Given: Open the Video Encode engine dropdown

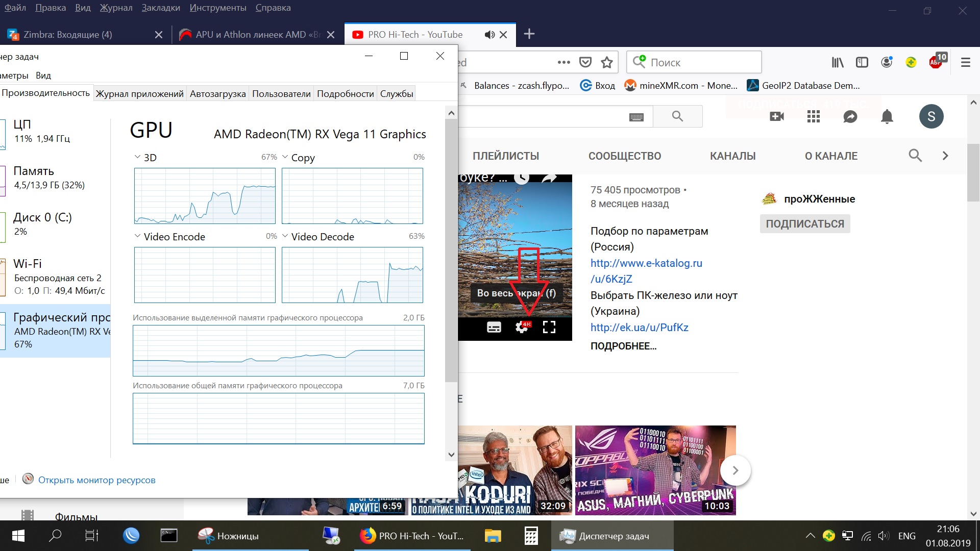Looking at the screenshot, I should (x=137, y=236).
